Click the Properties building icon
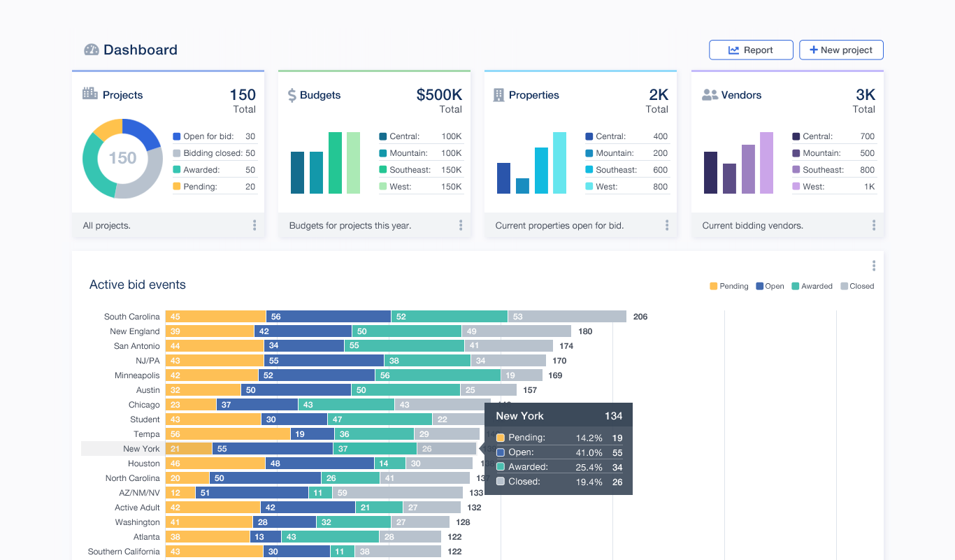Viewport: 955px width, 560px height. point(498,95)
